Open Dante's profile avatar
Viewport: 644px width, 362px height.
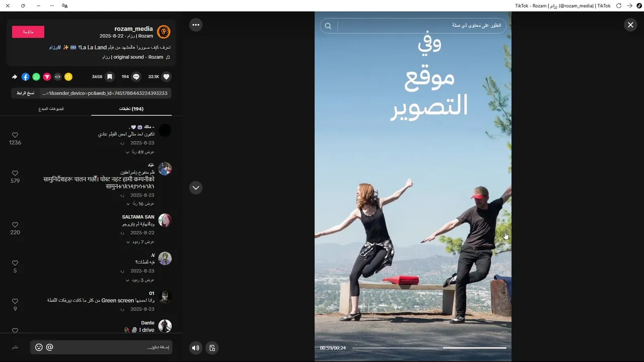[x=165, y=326]
